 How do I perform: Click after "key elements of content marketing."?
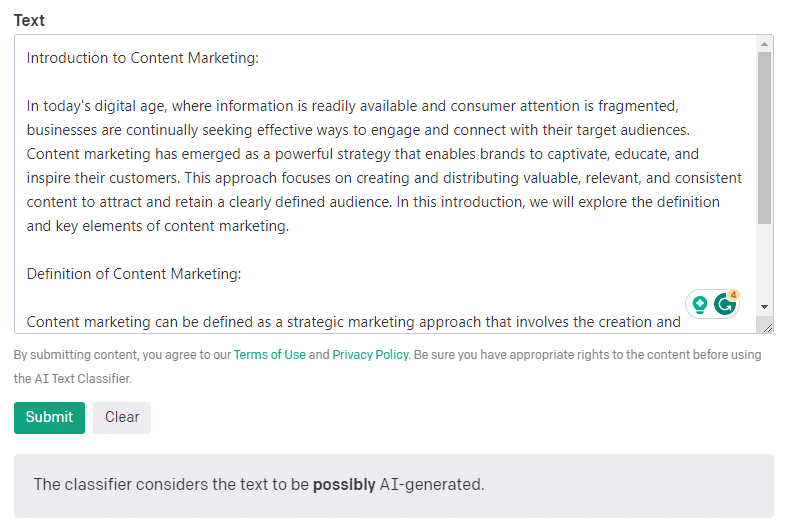[x=290, y=226]
